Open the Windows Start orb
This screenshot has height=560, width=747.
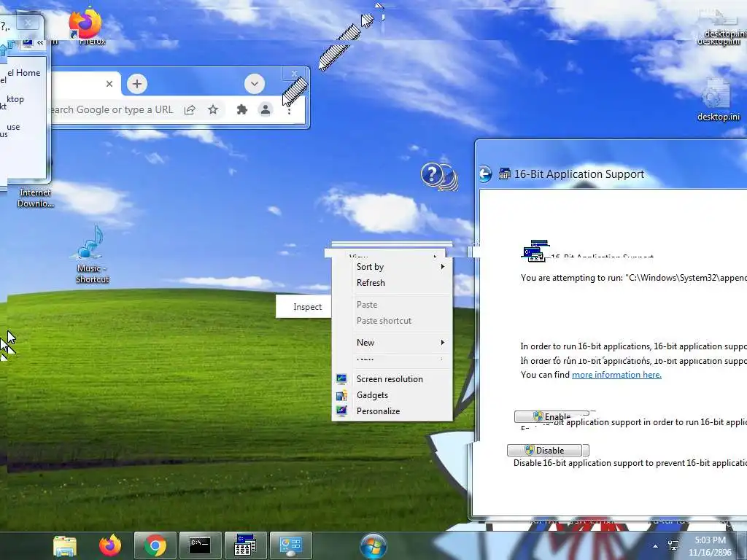[373, 547]
